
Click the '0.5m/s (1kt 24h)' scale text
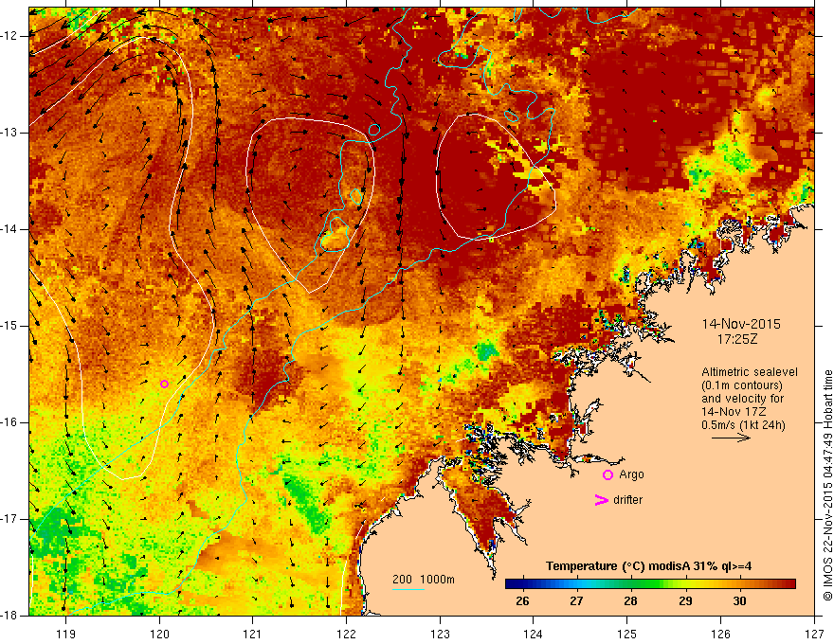click(x=743, y=425)
